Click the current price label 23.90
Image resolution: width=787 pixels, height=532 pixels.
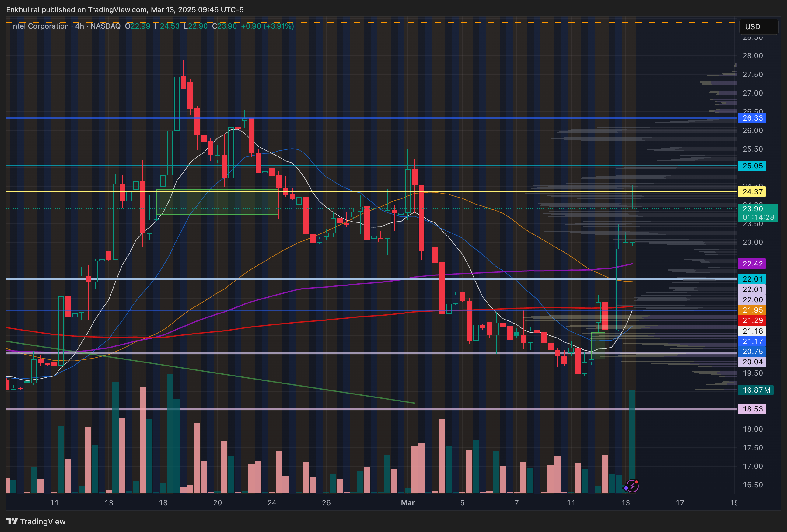coord(753,208)
